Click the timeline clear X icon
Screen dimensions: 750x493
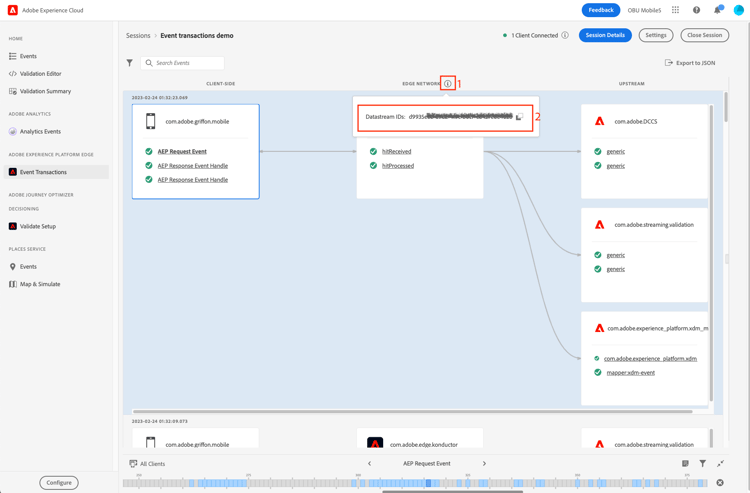point(720,483)
